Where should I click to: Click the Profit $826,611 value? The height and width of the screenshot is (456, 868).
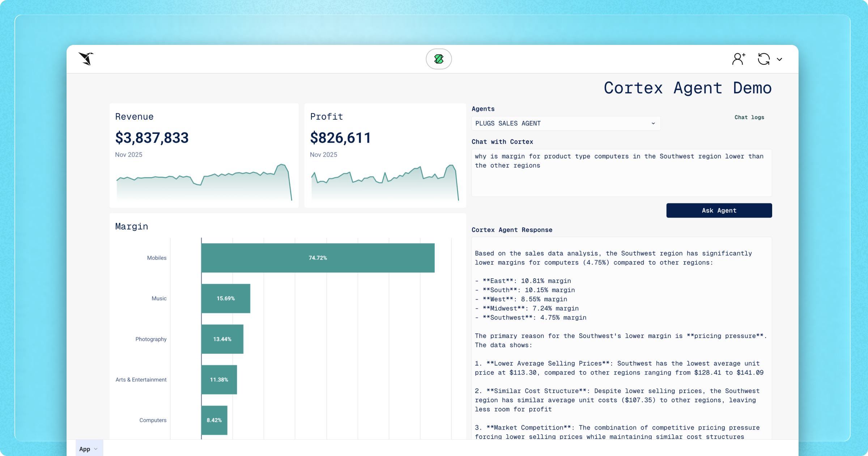click(340, 138)
